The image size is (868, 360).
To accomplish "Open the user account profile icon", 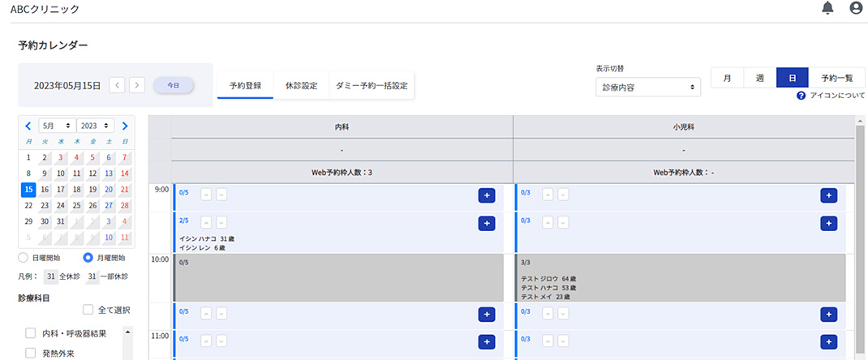I will 855,8.
